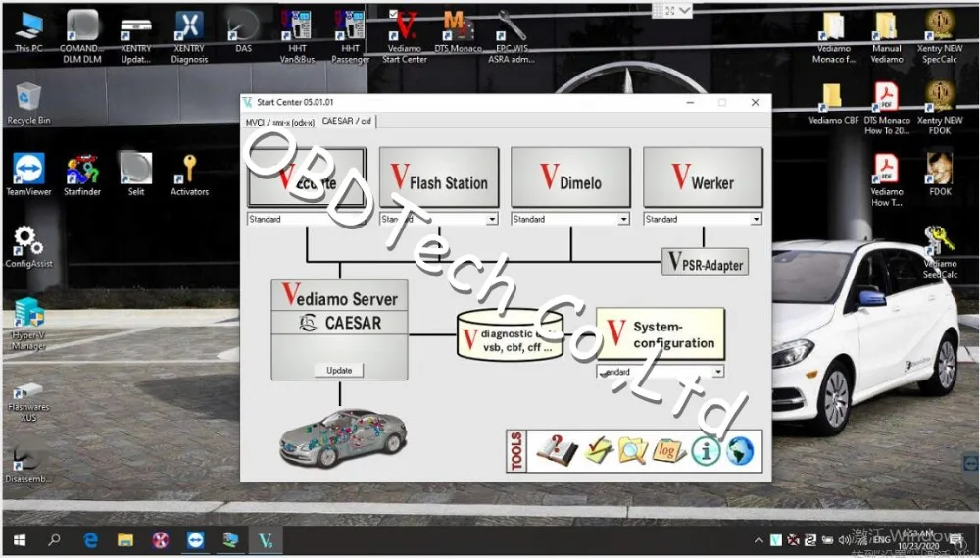Open the This PC desktop icon
Image resolution: width=980 pixels, height=558 pixels.
[28, 31]
